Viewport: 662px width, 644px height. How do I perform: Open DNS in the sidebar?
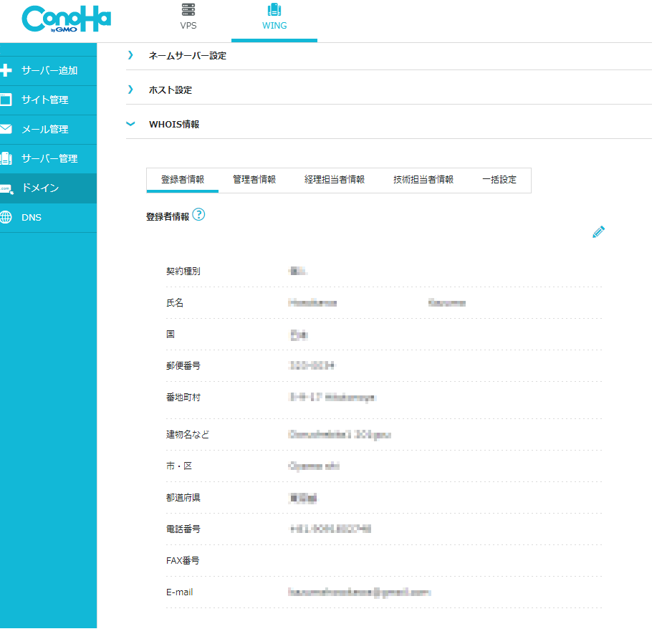coord(32,218)
